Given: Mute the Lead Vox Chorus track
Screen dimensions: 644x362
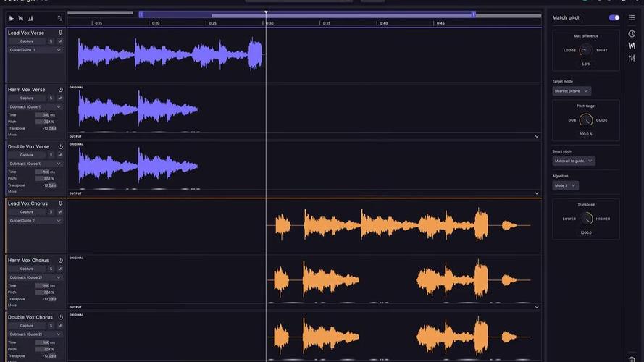Looking at the screenshot, I should click(x=60, y=212).
